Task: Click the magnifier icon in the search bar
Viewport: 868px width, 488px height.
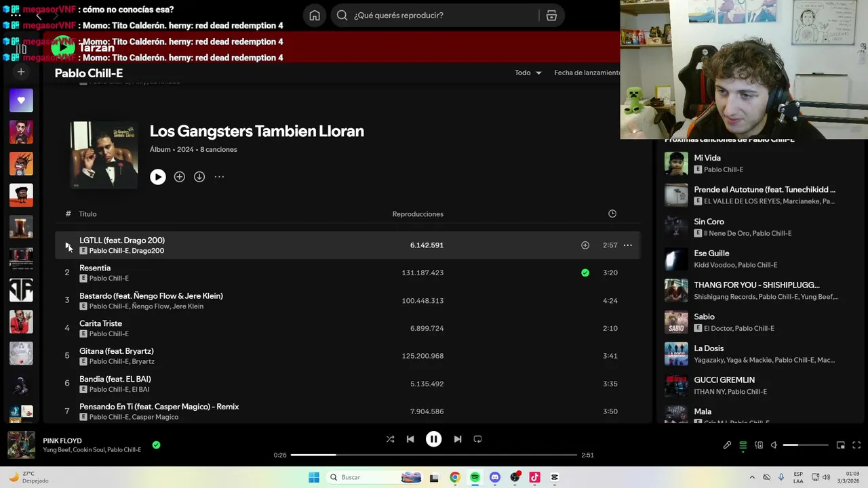Action: pyautogui.click(x=342, y=16)
